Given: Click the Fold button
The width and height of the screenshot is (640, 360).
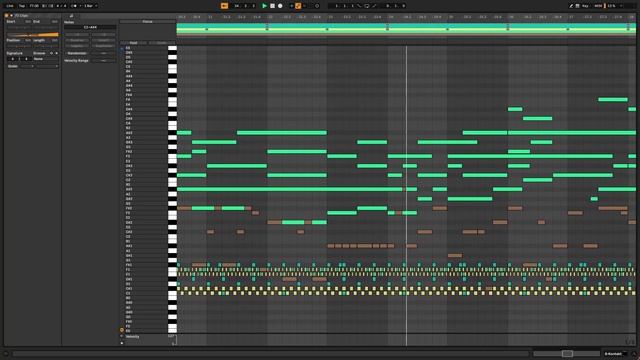Looking at the screenshot, I should [134, 42].
